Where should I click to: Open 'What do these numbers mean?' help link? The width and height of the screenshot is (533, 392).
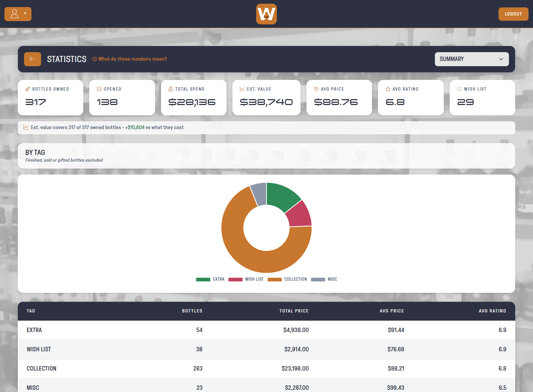(130, 59)
